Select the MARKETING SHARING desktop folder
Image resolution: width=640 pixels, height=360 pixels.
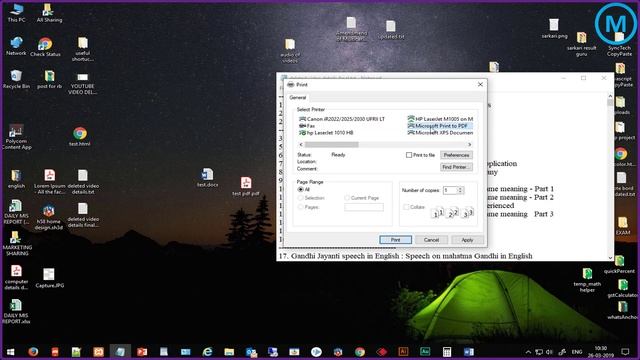(16, 244)
